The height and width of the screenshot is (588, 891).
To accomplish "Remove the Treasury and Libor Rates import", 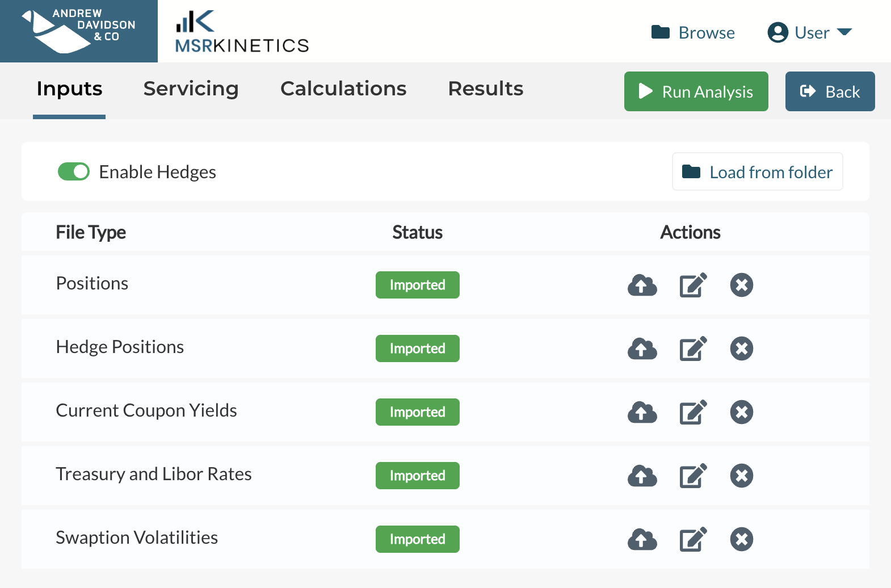I will pyautogui.click(x=742, y=476).
